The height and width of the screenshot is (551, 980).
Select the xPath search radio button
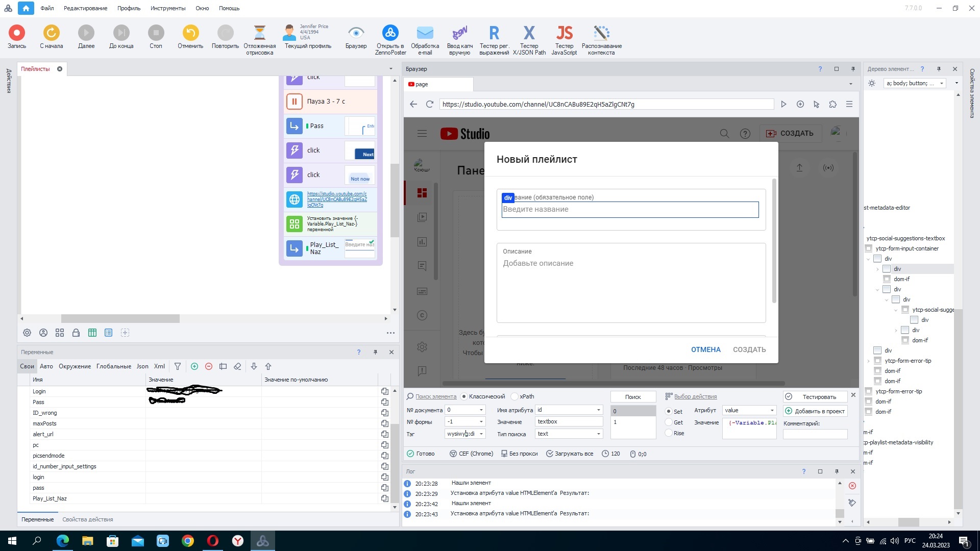click(x=514, y=396)
